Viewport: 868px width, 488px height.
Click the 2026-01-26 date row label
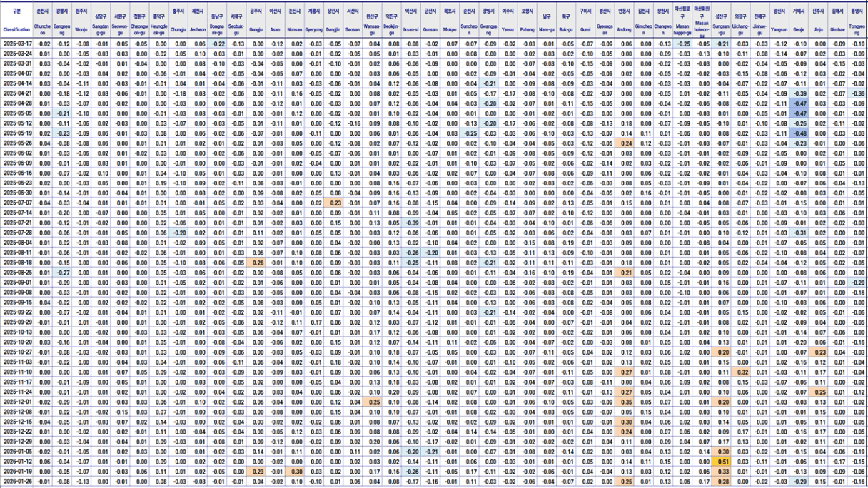pos(17,482)
